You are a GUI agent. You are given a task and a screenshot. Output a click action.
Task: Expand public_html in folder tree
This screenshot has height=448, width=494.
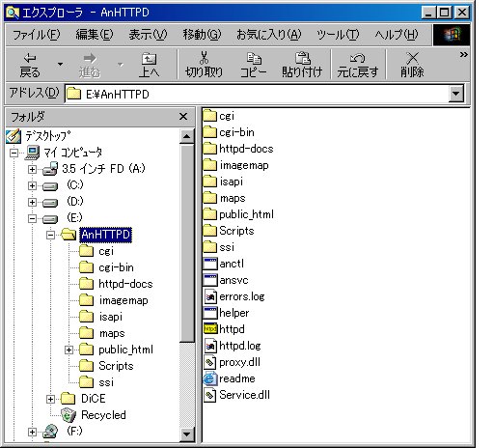(69, 350)
